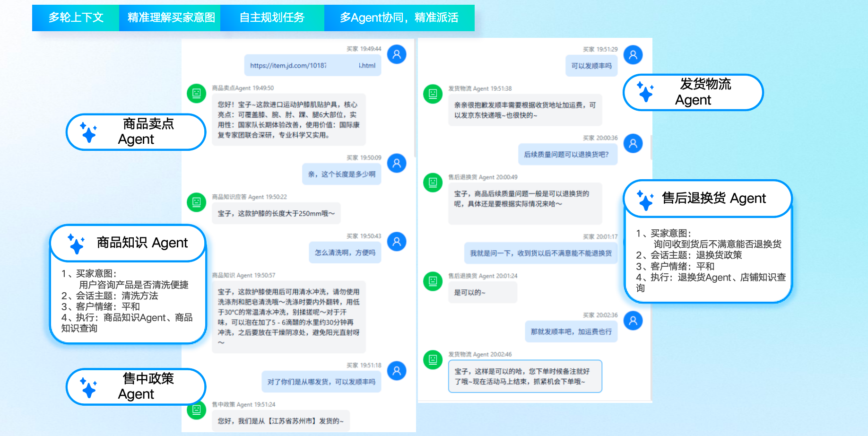Click the message bubble 是可以的~
Viewport: 868px width, 436px height.
pyautogui.click(x=482, y=292)
